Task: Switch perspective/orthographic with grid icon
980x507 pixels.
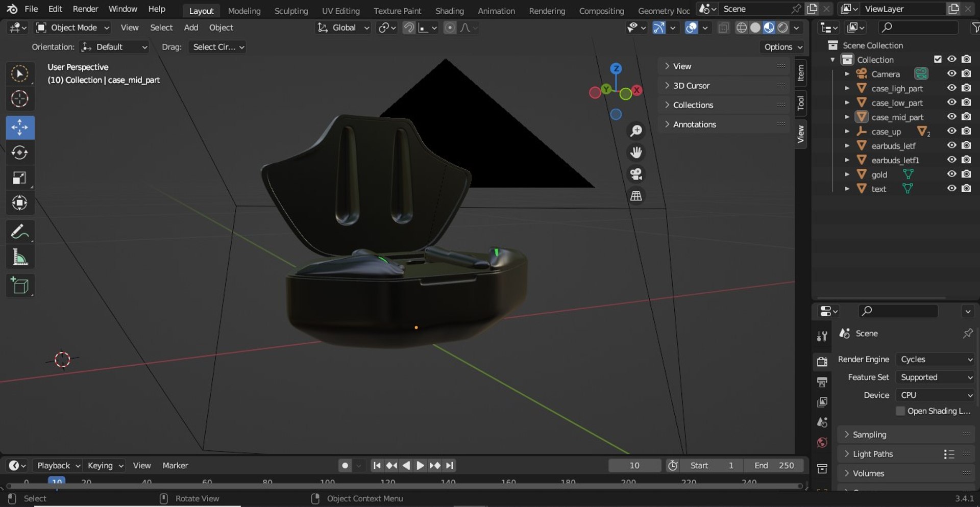Action: (636, 196)
